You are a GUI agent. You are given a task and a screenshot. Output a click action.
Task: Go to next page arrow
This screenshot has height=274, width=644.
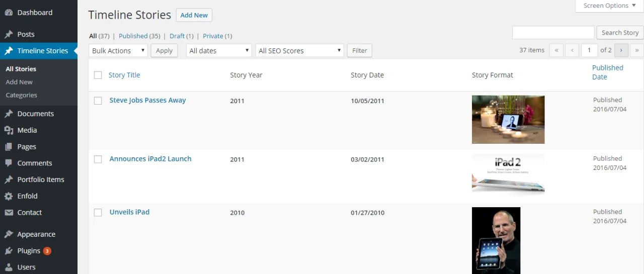(621, 50)
